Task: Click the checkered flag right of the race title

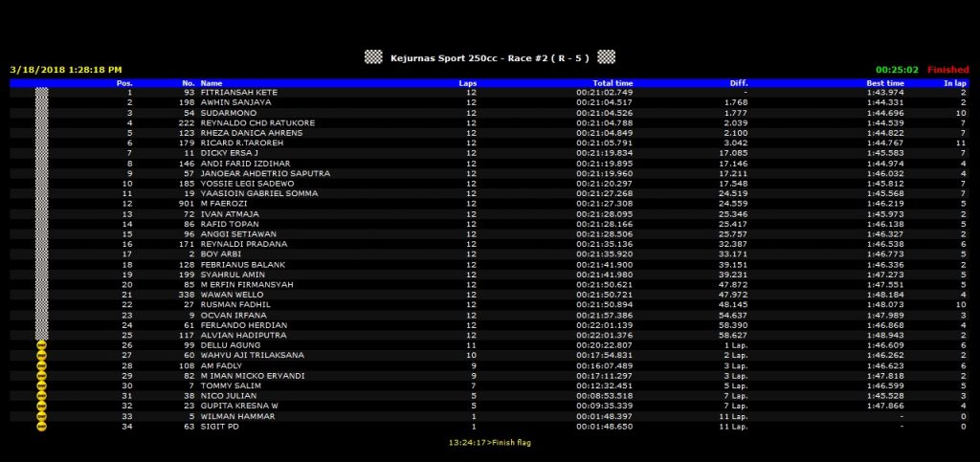Action: pyautogui.click(x=606, y=56)
